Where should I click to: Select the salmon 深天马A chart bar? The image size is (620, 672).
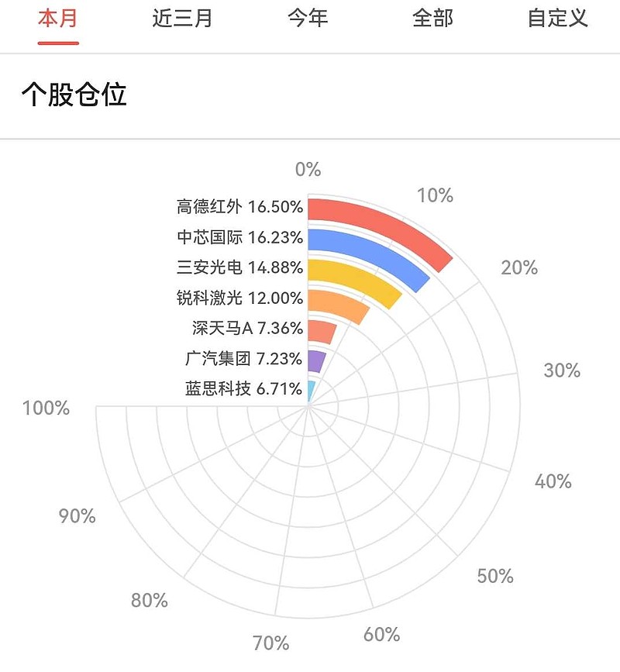(322, 331)
